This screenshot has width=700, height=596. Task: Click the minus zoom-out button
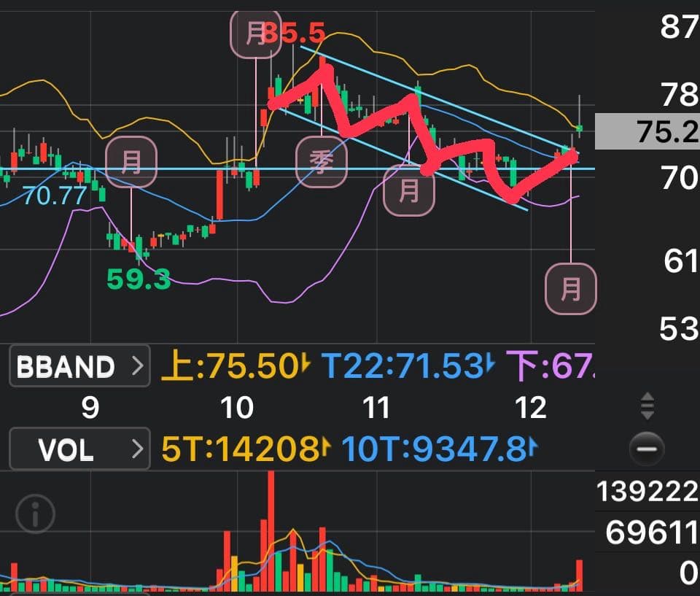click(647, 449)
